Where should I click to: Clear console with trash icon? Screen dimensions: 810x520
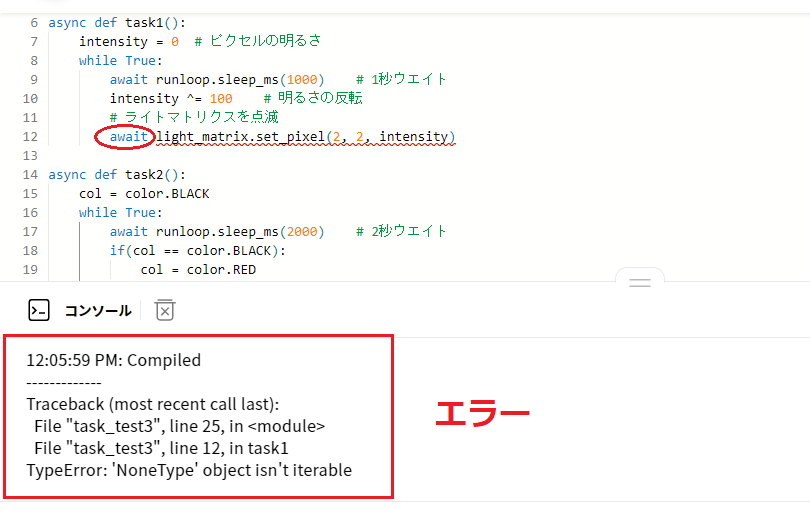pyautogui.click(x=165, y=310)
